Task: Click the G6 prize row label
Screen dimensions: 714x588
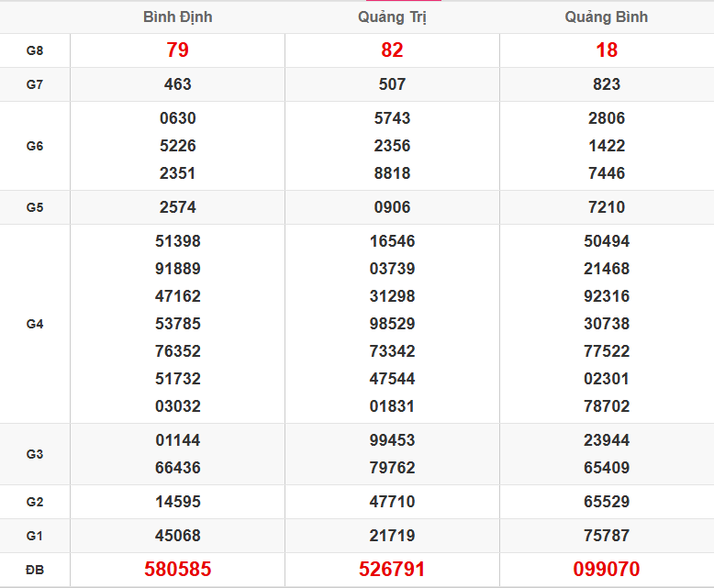Action: [35, 146]
